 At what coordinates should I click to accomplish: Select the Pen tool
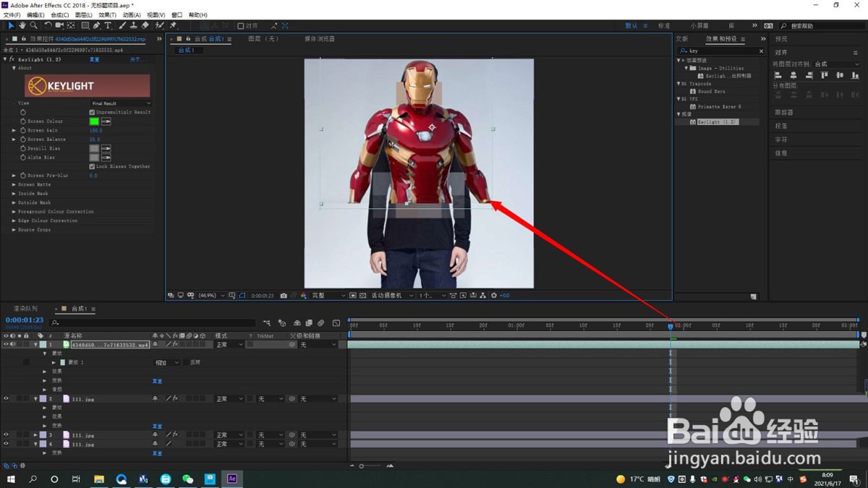(x=97, y=25)
